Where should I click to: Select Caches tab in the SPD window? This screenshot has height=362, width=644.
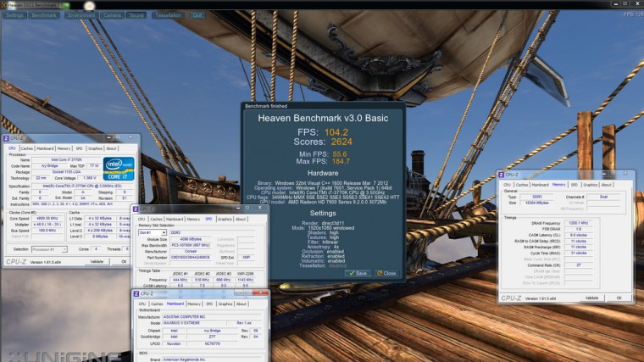click(157, 219)
